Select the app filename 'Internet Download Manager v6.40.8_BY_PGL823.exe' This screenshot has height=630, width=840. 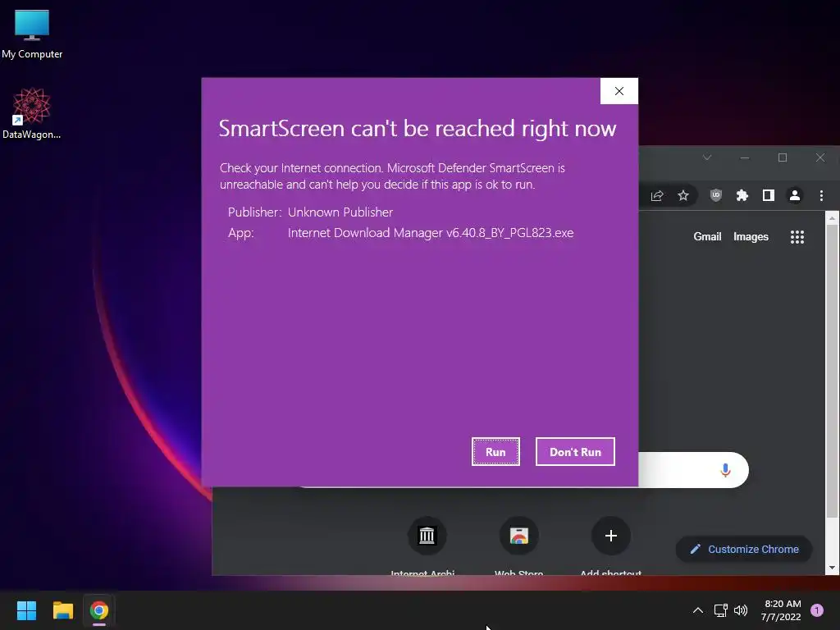(x=431, y=233)
